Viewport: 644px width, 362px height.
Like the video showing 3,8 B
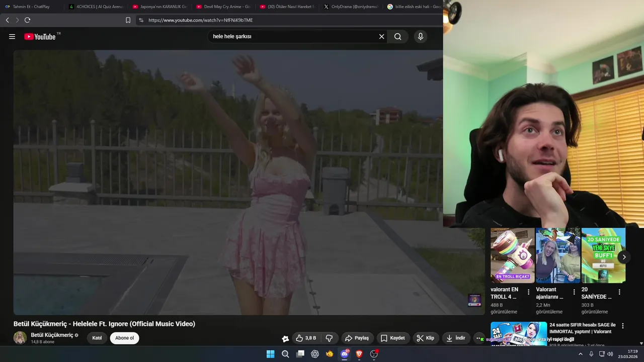click(306, 338)
